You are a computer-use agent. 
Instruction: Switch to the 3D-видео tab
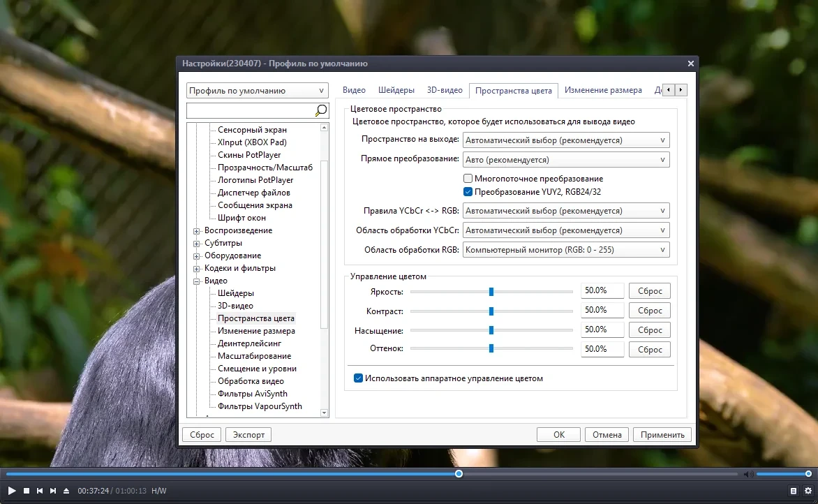tap(445, 90)
